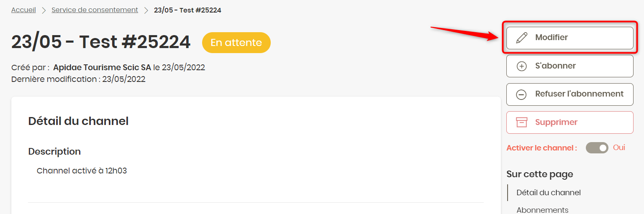Click the chevron after Accueil in the breadcrumb
The image size is (644, 214).
[44, 10]
